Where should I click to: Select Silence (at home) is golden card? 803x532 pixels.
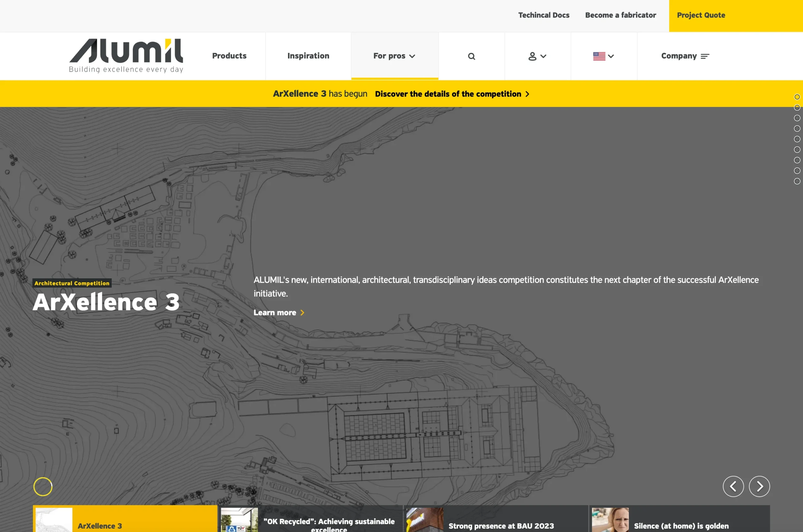(679, 519)
